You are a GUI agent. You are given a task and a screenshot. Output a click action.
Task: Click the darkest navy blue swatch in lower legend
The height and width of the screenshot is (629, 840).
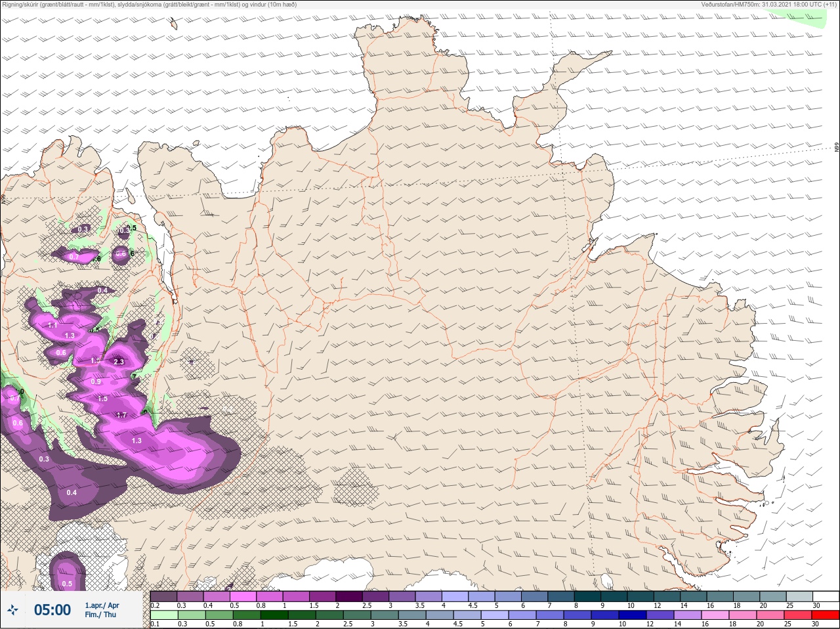(x=634, y=616)
